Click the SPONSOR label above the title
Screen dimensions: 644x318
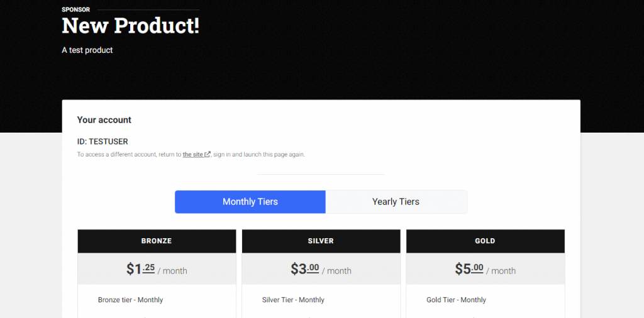coord(76,9)
